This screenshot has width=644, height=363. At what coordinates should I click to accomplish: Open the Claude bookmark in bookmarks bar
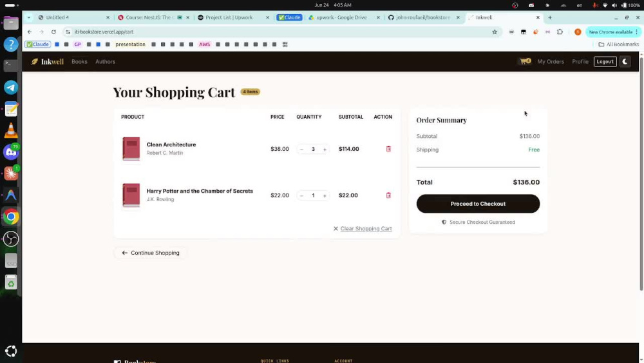coord(37,44)
